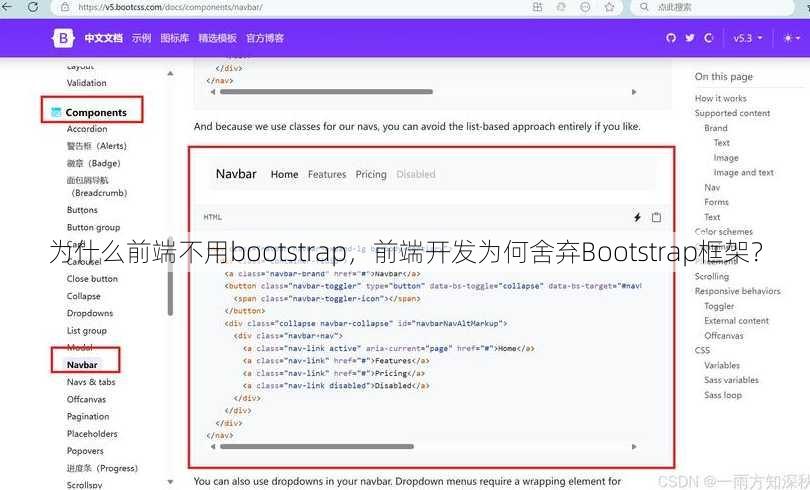The image size is (810, 490).
Task: Click the Navbar brand in example
Action: point(236,174)
